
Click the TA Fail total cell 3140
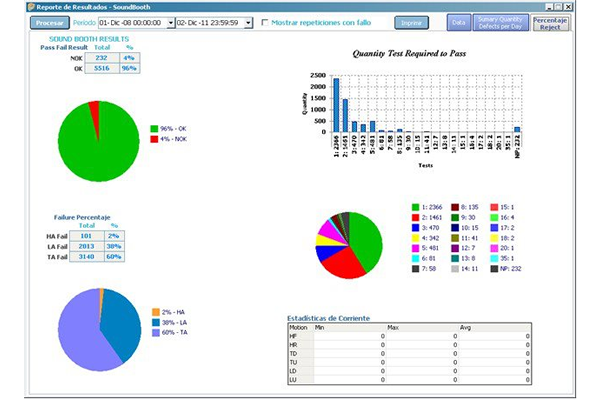click(88, 255)
